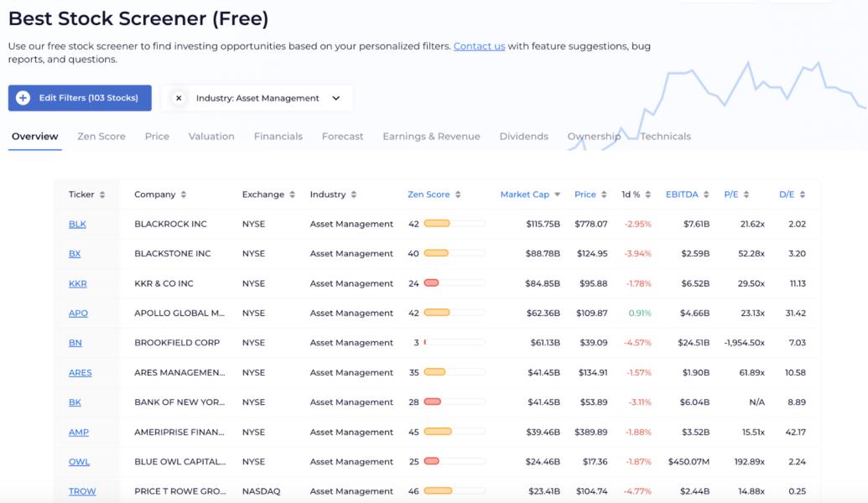Open the TROW ticker link
868x503 pixels.
tap(82, 491)
